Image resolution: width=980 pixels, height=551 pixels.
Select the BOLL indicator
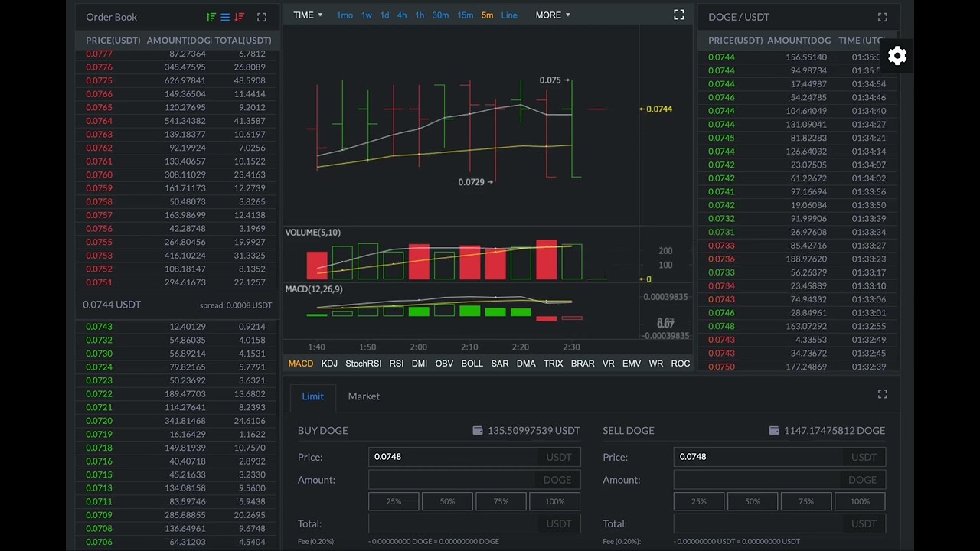pyautogui.click(x=472, y=364)
